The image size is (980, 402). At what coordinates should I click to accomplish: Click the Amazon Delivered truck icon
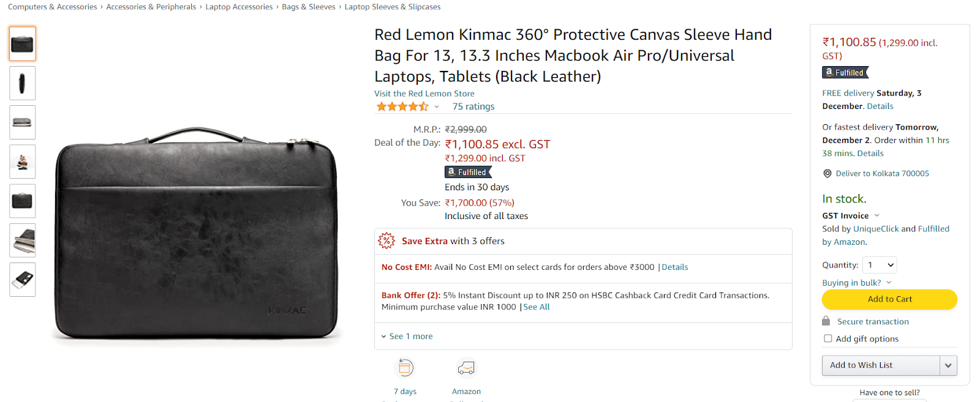click(466, 368)
